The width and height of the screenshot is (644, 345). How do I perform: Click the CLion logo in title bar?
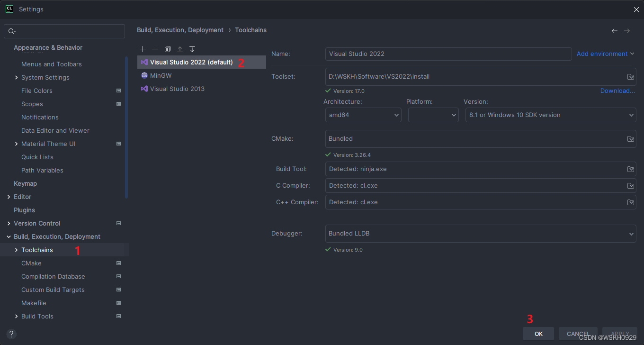click(9, 9)
